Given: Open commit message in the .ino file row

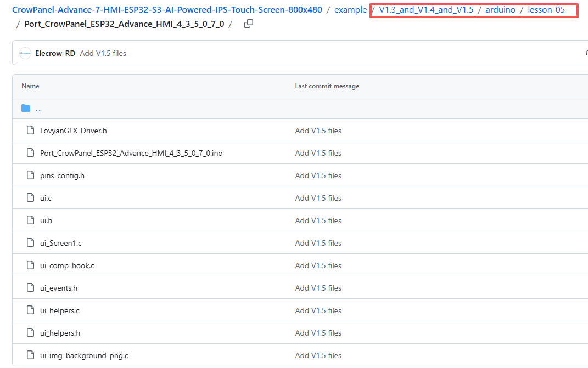Looking at the screenshot, I should click(x=318, y=153).
